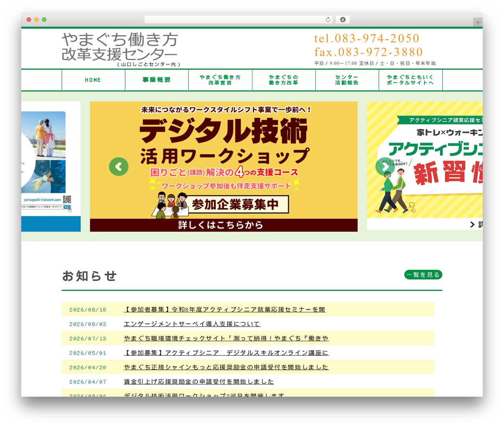
Task: Reload the page with the refresh icon
Action: pos(328,20)
